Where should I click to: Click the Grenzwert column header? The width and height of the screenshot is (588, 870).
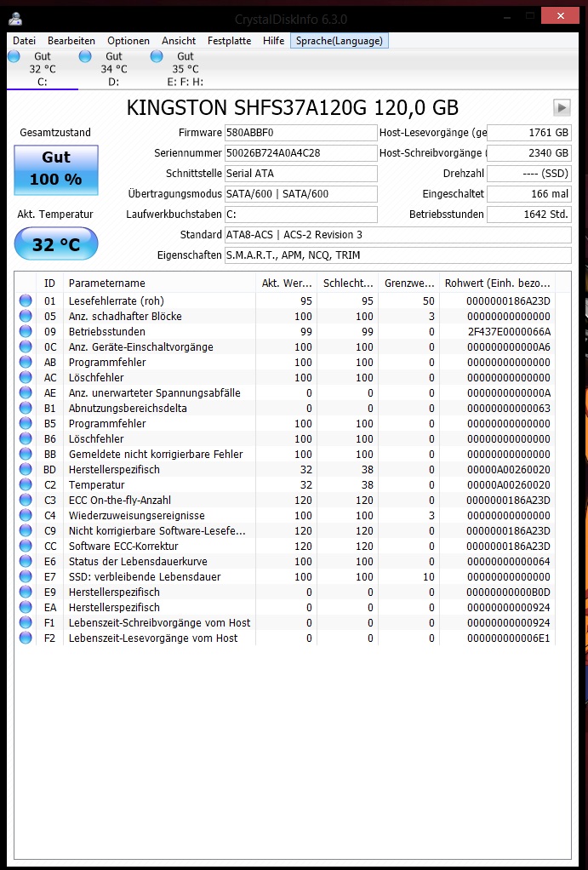(x=408, y=283)
